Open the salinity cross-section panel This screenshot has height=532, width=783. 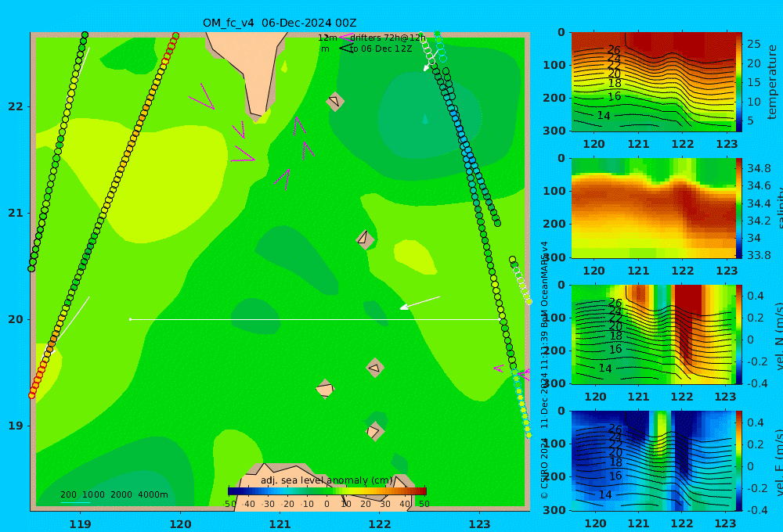653,208
